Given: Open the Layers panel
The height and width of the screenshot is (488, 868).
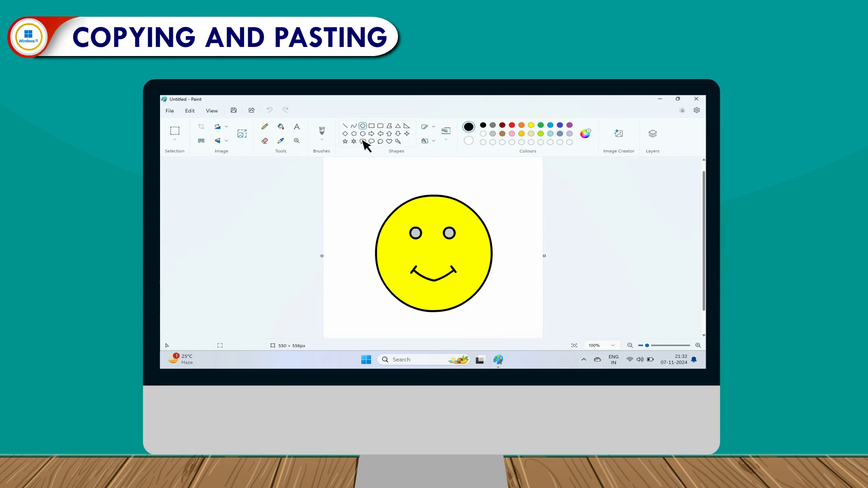Looking at the screenshot, I should click(652, 134).
